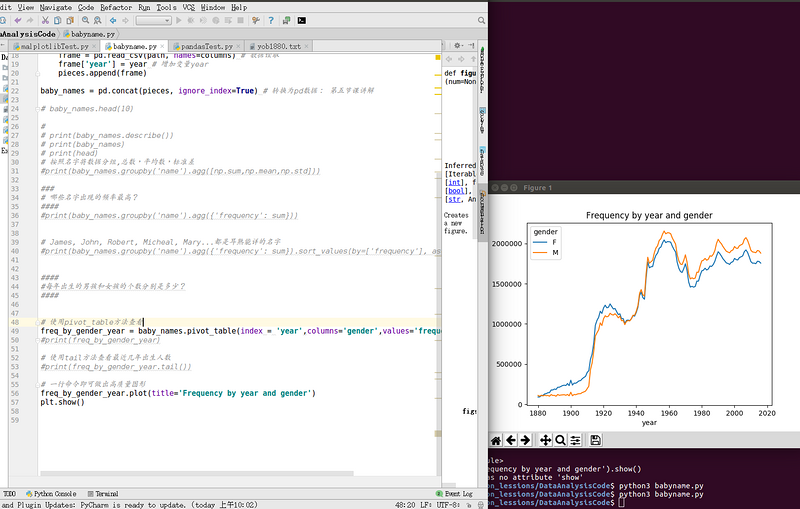Toggle fold marker at line 50
The image size is (800, 509).
(37, 340)
